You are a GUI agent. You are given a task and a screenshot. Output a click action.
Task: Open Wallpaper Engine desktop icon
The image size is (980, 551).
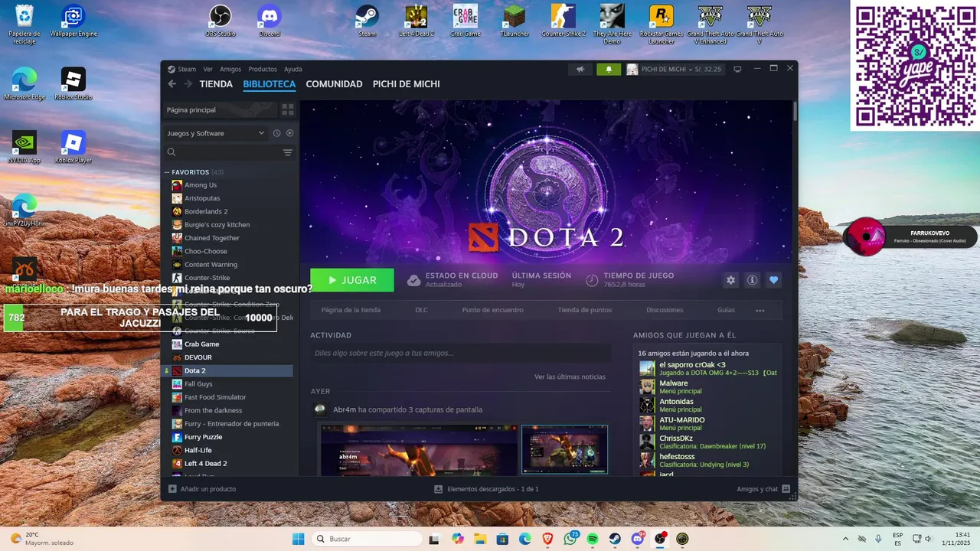point(73,21)
